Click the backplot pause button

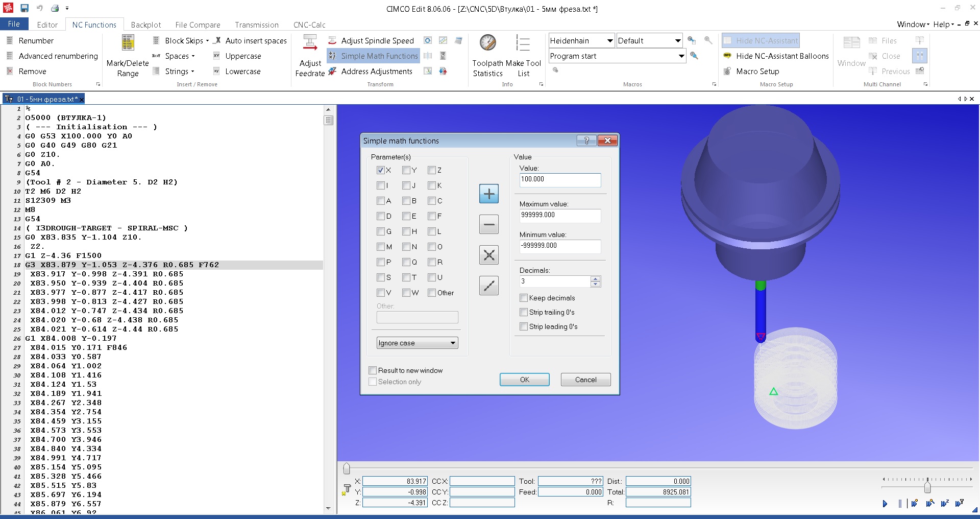pos(900,504)
